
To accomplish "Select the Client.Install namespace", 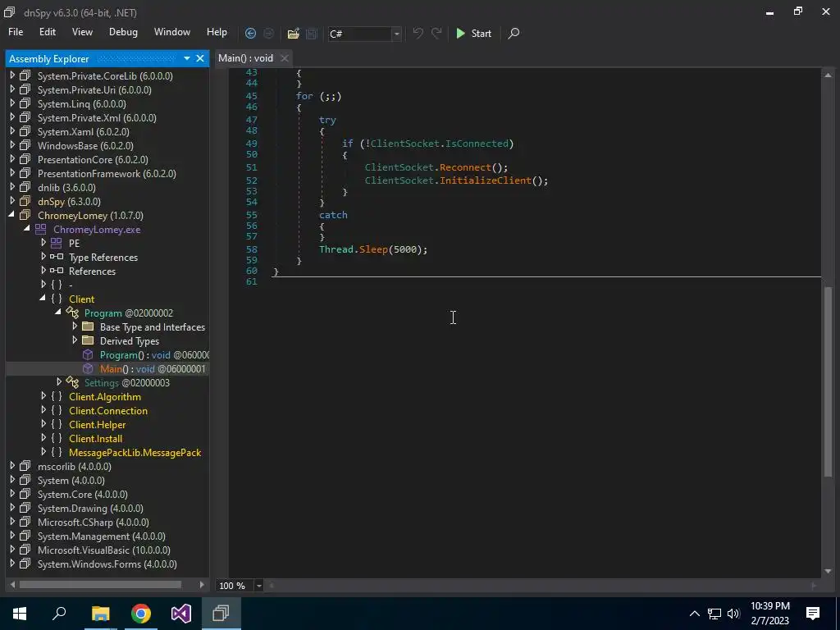I will [x=95, y=438].
